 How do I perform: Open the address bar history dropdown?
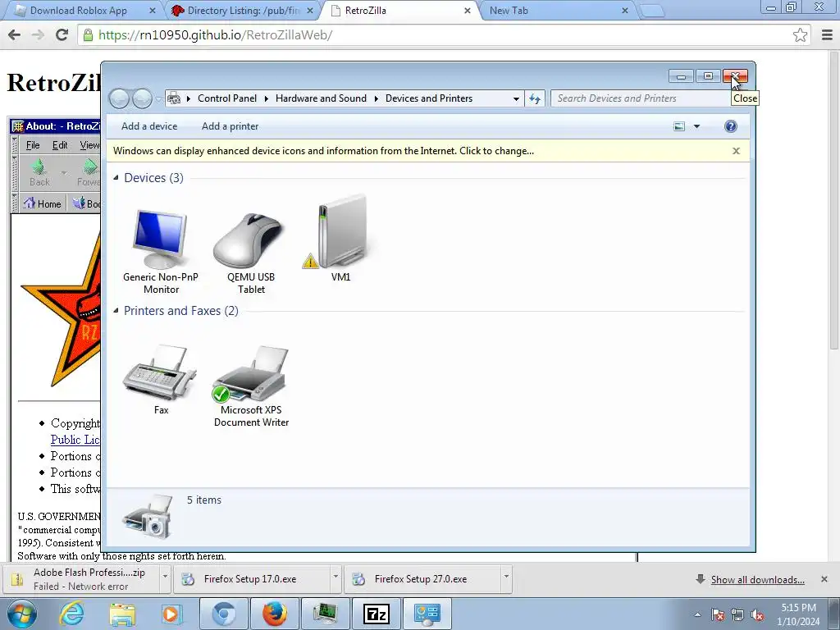pos(516,98)
